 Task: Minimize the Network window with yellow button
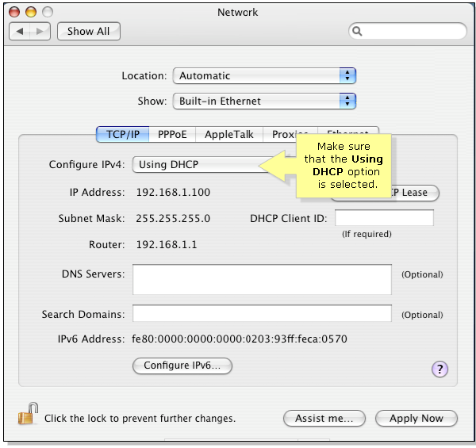click(x=31, y=12)
